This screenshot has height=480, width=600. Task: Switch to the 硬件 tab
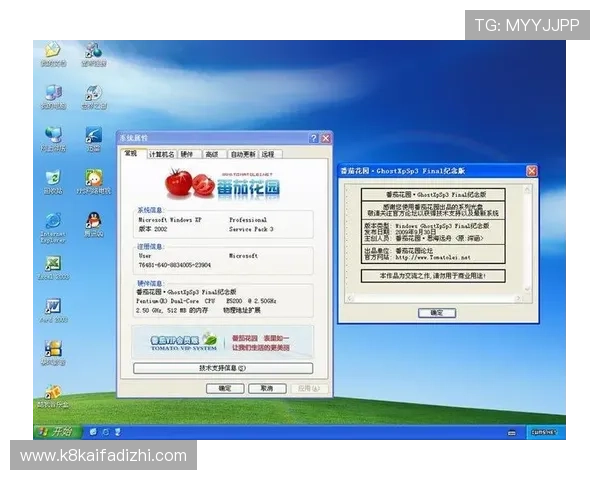click(x=187, y=154)
